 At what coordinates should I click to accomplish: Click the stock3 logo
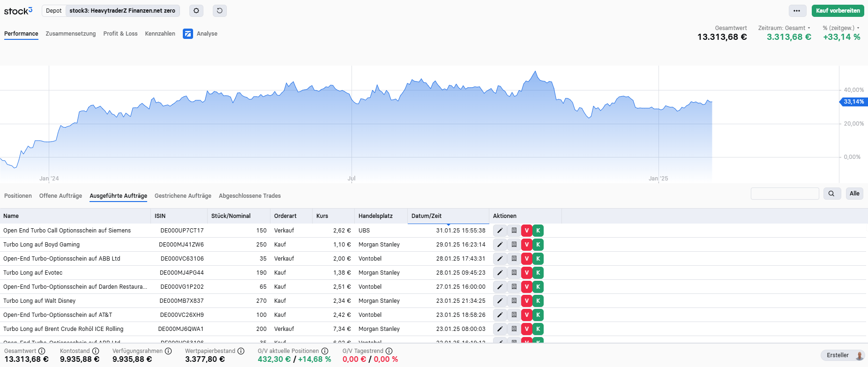(18, 11)
